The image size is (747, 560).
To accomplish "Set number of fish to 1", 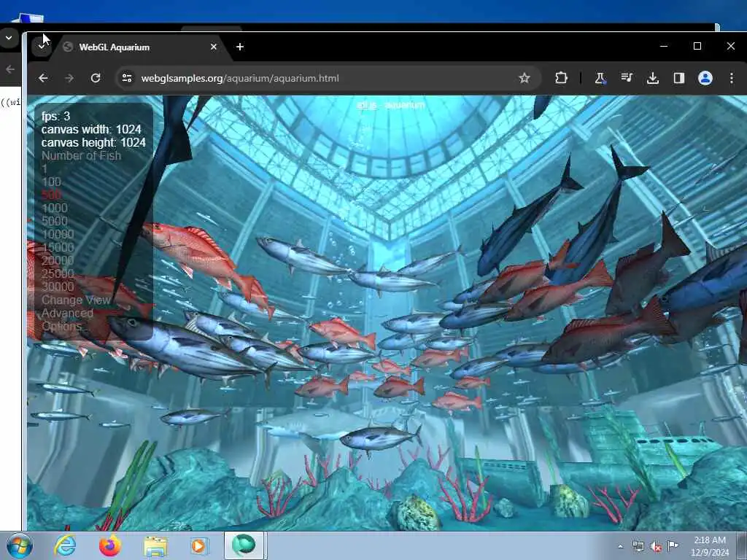I will pos(44,168).
